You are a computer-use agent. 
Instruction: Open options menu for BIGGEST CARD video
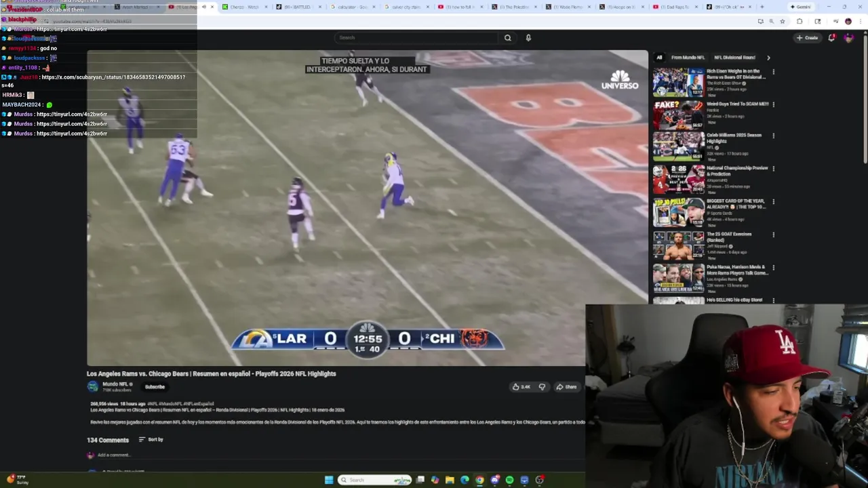(773, 202)
